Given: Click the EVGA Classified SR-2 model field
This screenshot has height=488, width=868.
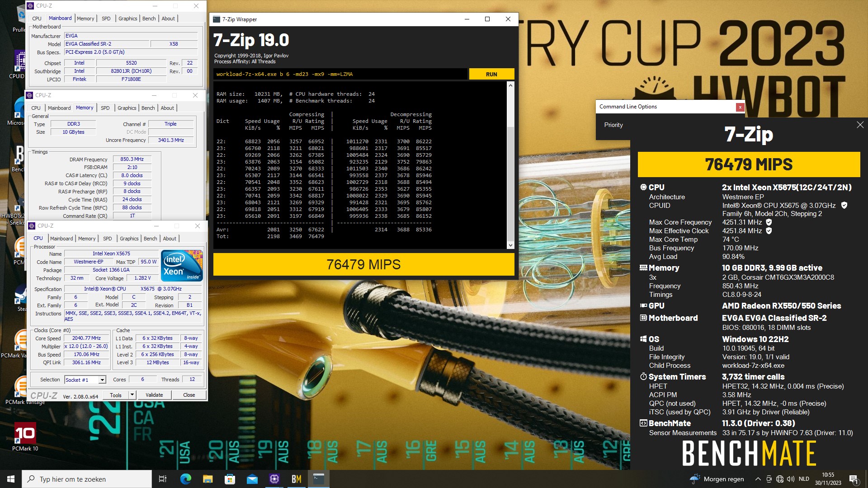Looking at the screenshot, I should pyautogui.click(x=107, y=44).
